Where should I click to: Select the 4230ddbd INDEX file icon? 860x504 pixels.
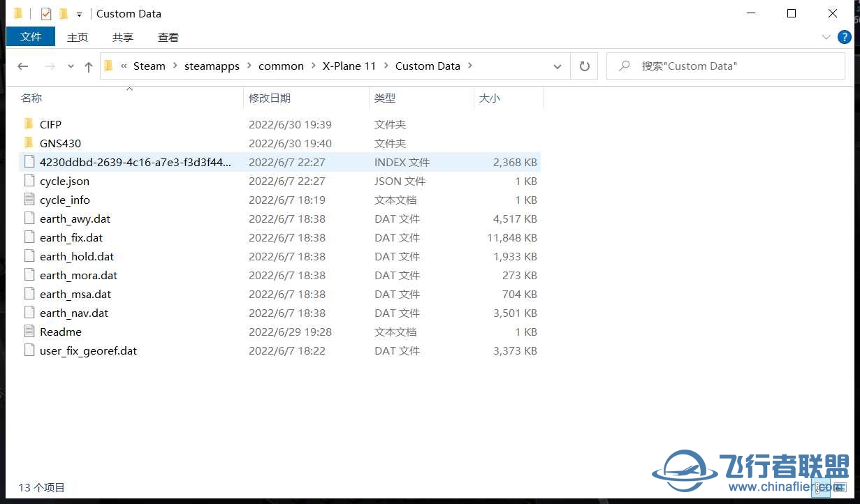click(29, 162)
